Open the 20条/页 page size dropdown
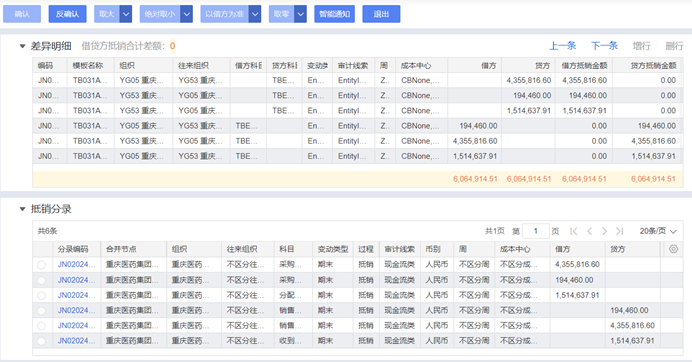This screenshot has height=362, width=692. pyautogui.click(x=658, y=231)
